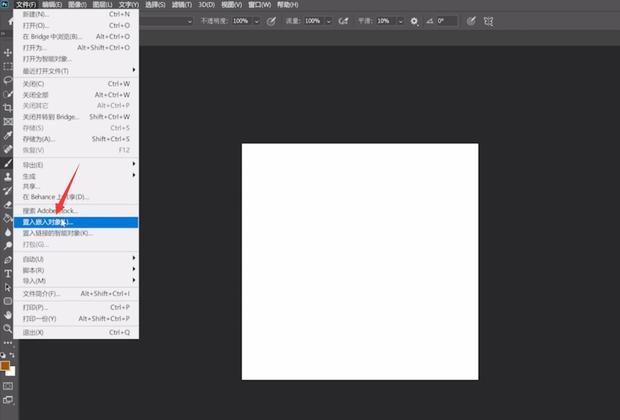The width and height of the screenshot is (620, 420).
Task: Click the white document canvas
Action: 360,261
